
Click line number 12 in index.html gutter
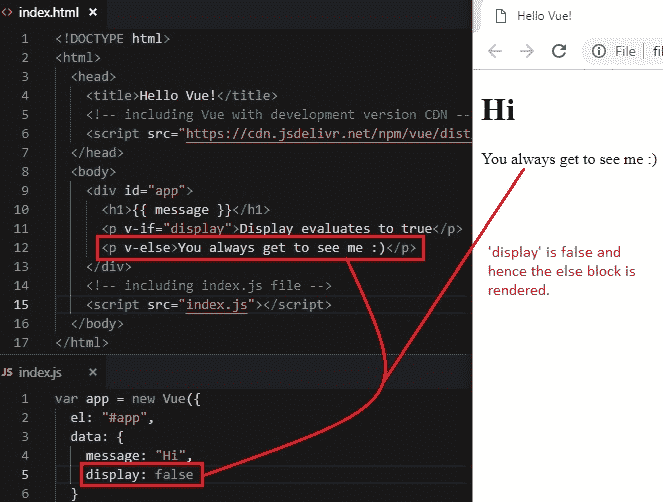[x=21, y=247]
